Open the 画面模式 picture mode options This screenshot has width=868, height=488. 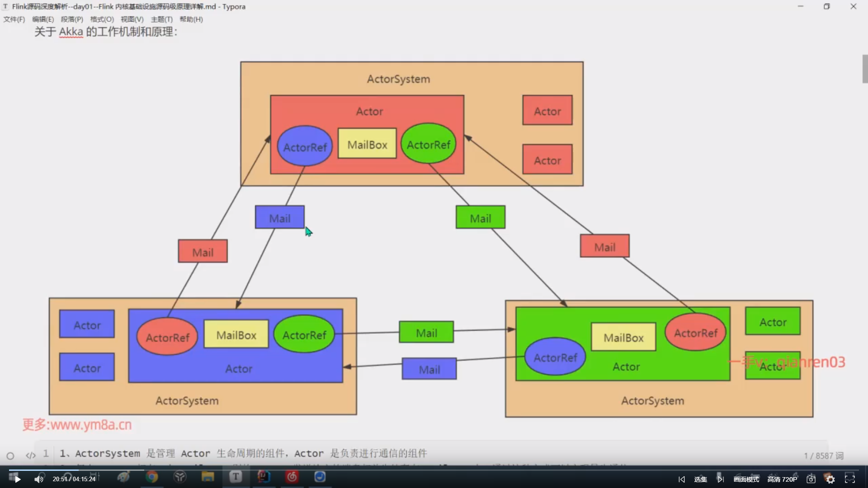[746, 479]
